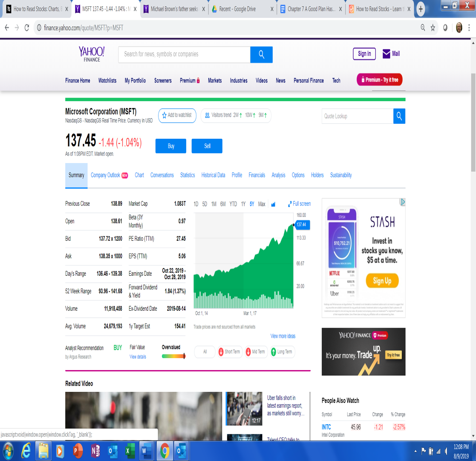Click the Chrome profile avatar
The image size is (476, 461).
(459, 27)
